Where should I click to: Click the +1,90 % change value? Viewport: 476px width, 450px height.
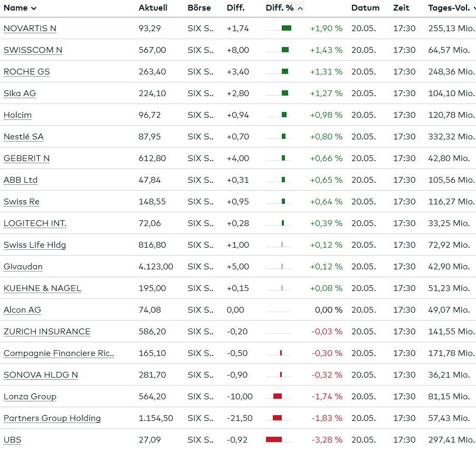pyautogui.click(x=326, y=29)
